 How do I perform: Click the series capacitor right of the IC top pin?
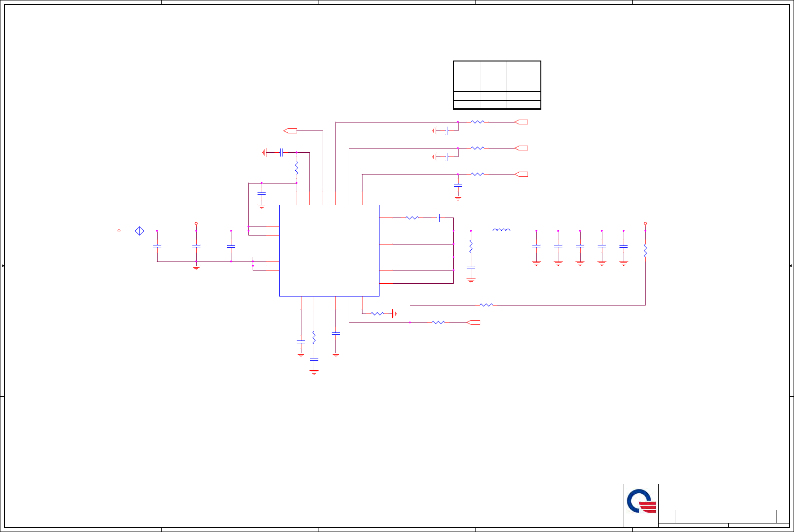coord(438,218)
